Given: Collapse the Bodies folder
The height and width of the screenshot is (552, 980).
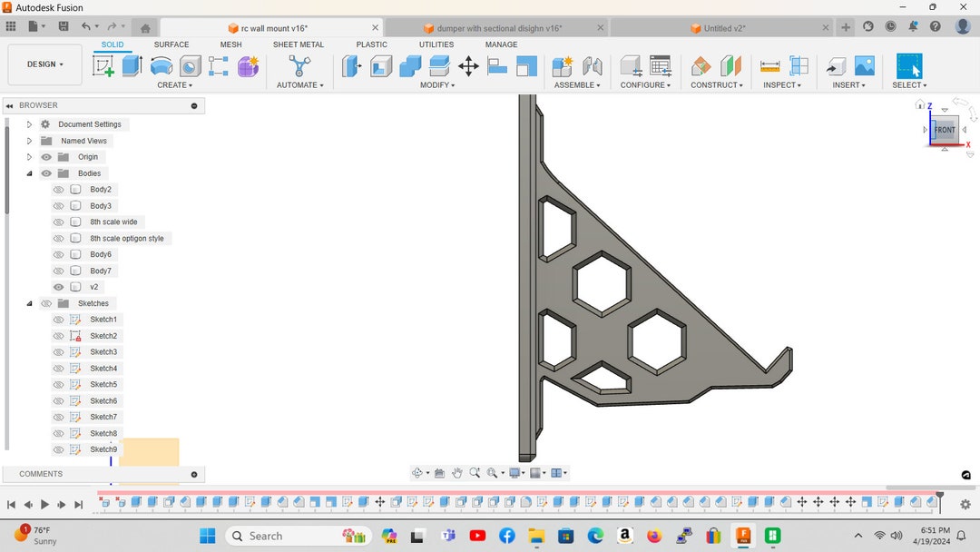Looking at the screenshot, I should pos(29,173).
